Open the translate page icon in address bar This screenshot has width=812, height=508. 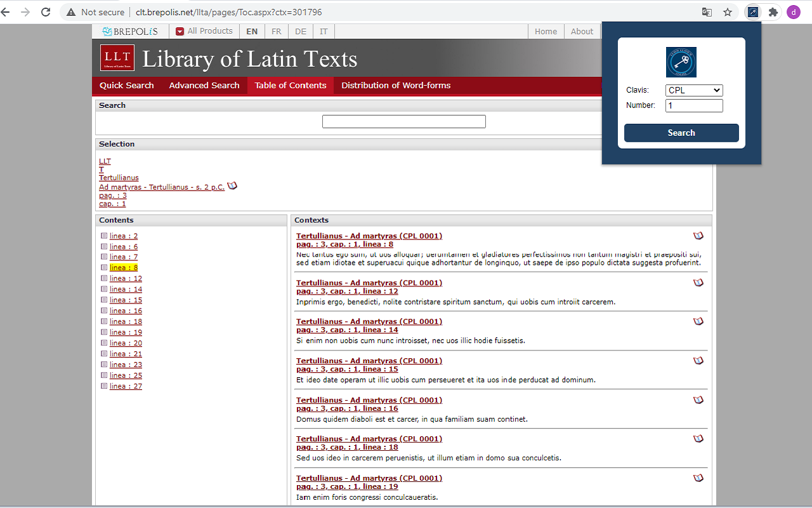click(x=707, y=12)
